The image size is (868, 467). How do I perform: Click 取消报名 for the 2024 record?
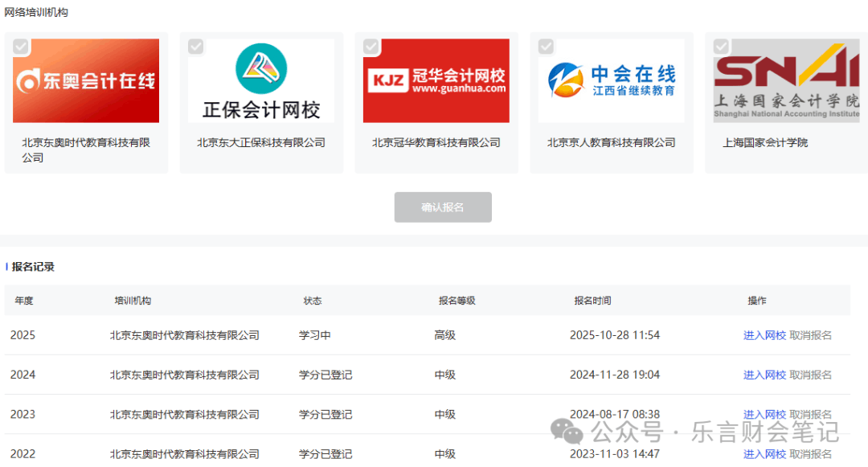810,375
